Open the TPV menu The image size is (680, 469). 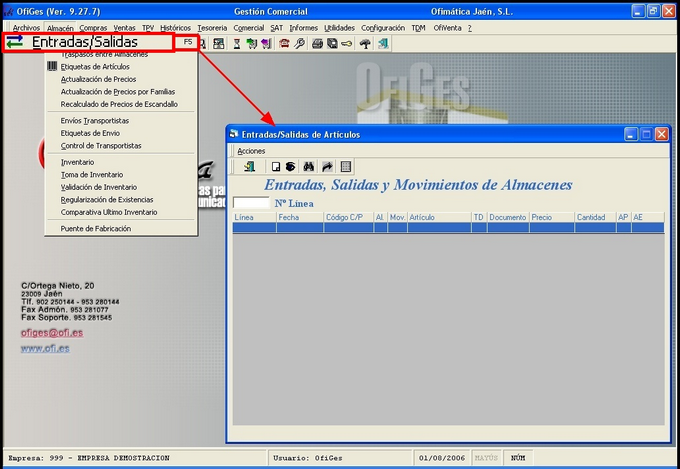(x=148, y=28)
